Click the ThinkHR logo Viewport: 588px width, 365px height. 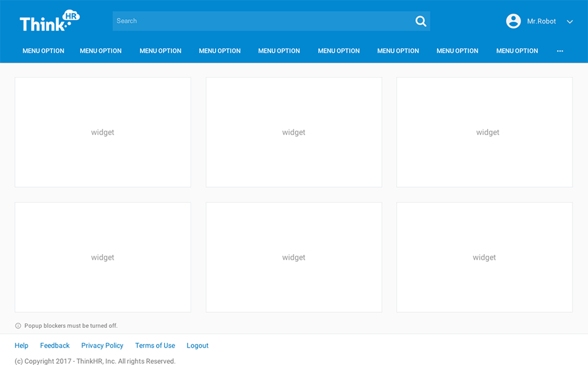point(50,21)
